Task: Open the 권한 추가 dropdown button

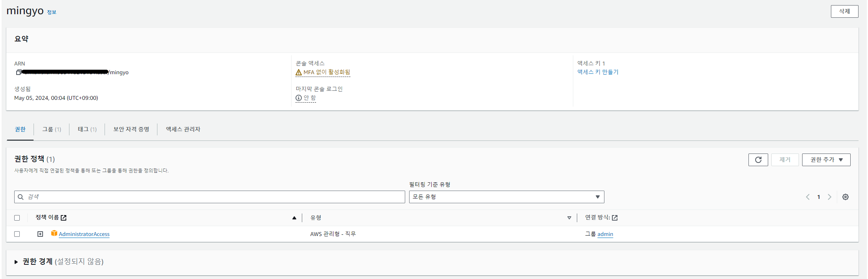Action: click(x=826, y=160)
